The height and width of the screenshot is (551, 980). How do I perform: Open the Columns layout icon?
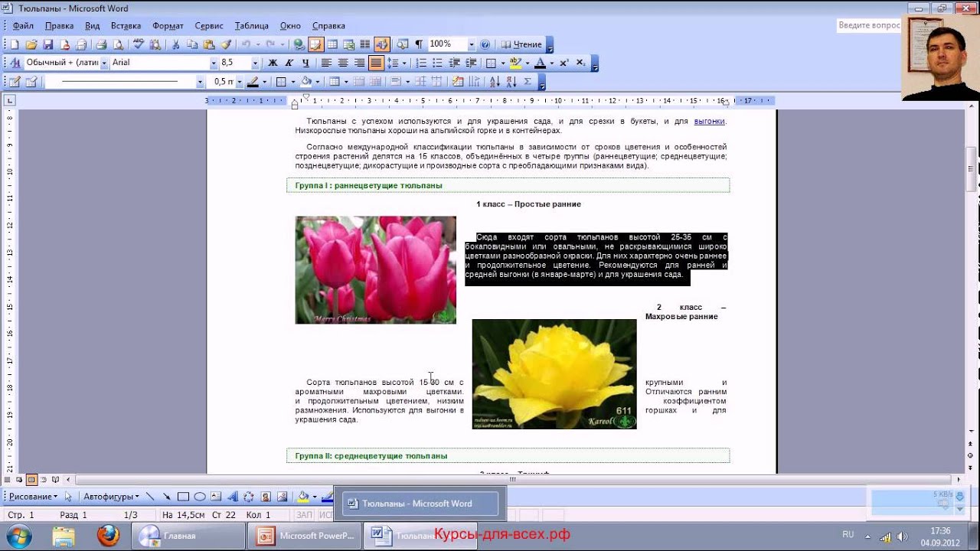point(365,44)
